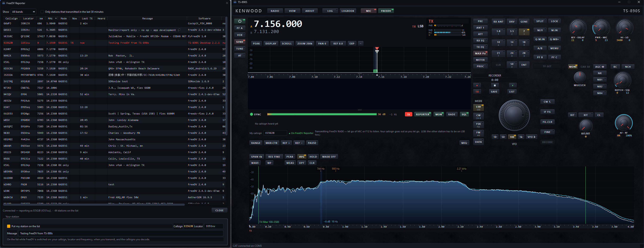Screen dimensions: 644x248
Task: Select the 1k tuning step button
Action: (521, 137)
